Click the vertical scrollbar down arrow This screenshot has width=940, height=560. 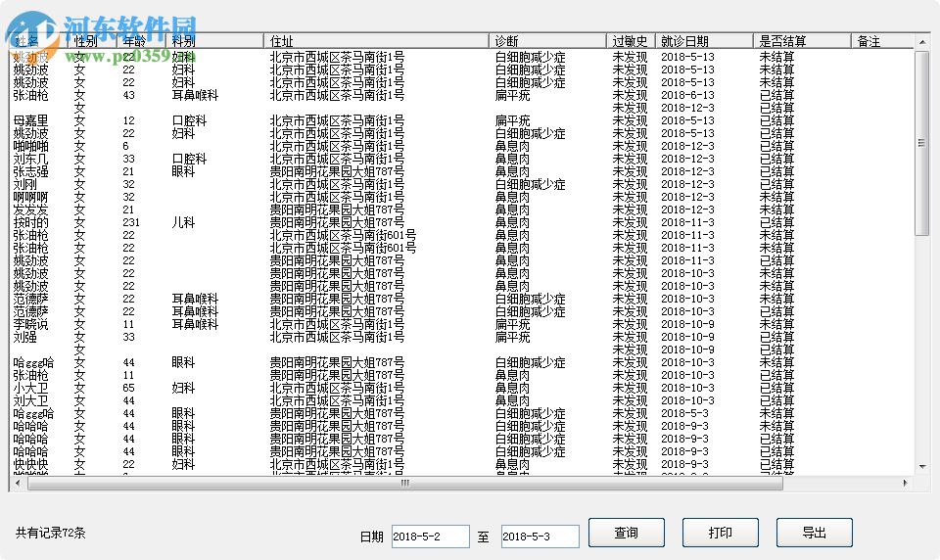coord(922,466)
